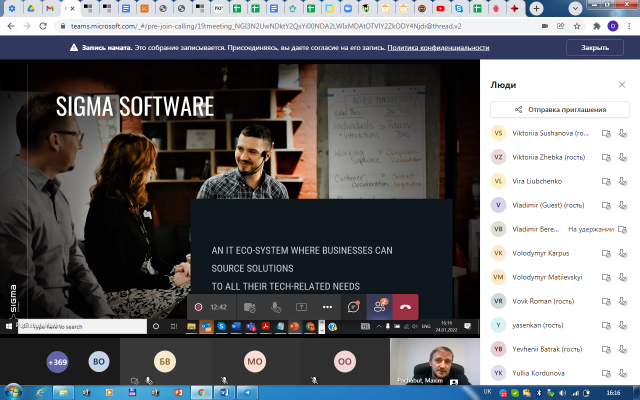
Task: Click Vira Liubchenko's camera icon
Action: click(x=606, y=181)
